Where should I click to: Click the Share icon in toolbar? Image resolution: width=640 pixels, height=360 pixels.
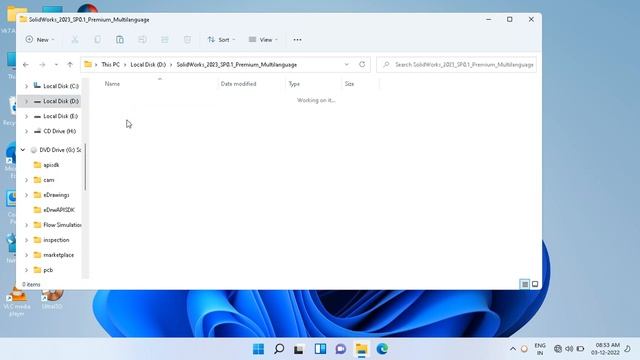[x=164, y=40]
